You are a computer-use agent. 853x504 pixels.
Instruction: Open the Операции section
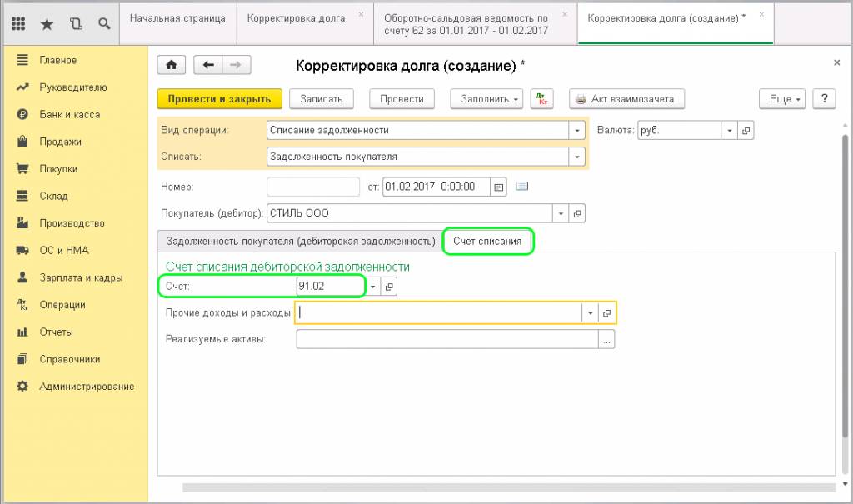(62, 305)
